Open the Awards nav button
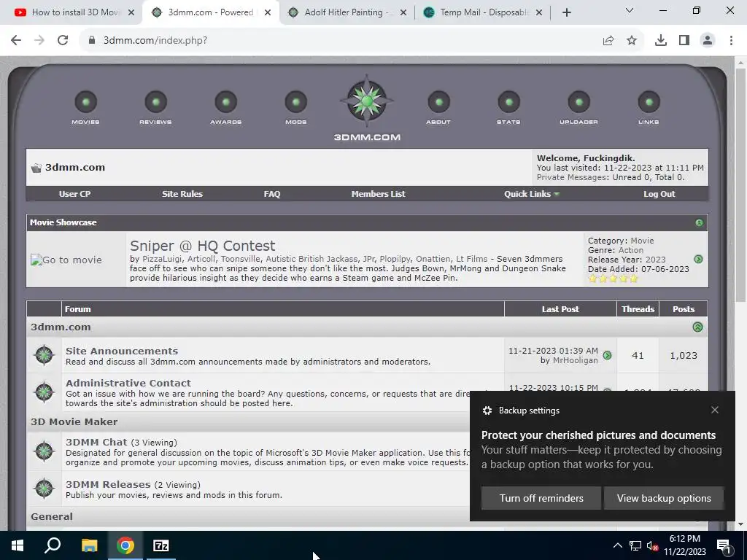The image size is (747, 560). coord(226,107)
